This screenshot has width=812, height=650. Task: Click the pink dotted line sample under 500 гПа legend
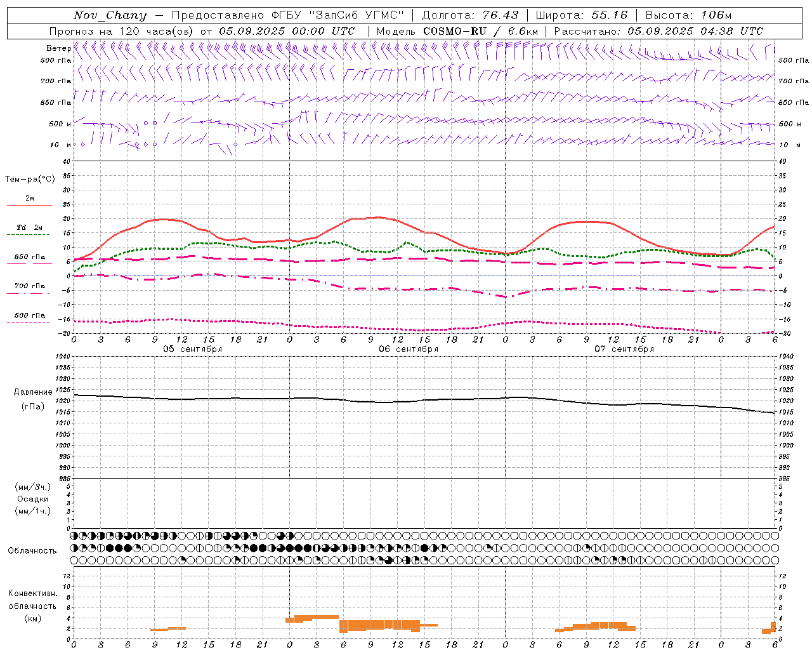[x=29, y=323]
